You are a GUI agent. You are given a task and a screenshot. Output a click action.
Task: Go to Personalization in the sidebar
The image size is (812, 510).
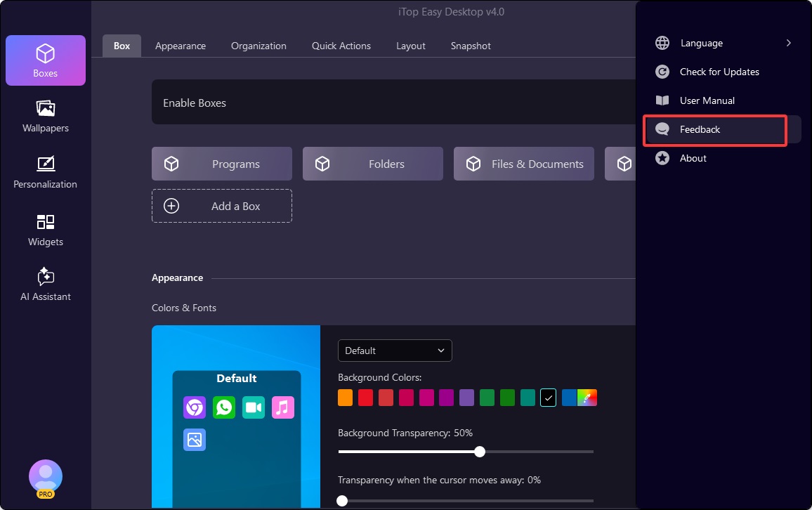tap(46, 172)
